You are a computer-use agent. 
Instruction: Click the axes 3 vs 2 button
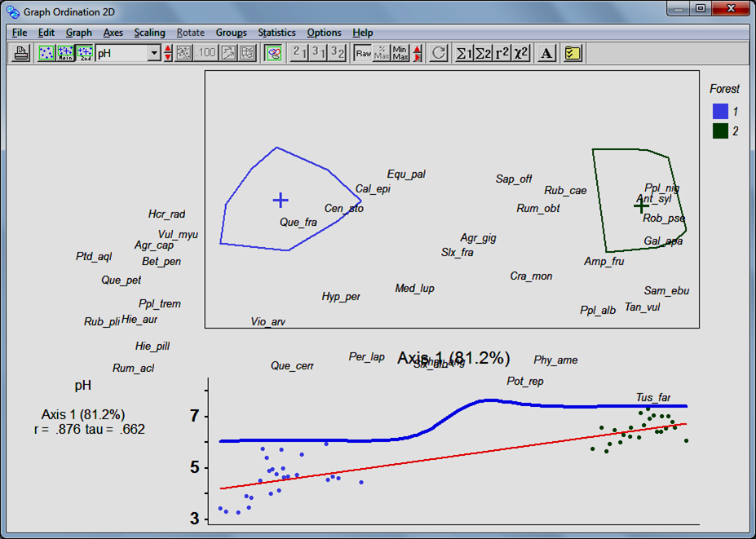[x=337, y=53]
